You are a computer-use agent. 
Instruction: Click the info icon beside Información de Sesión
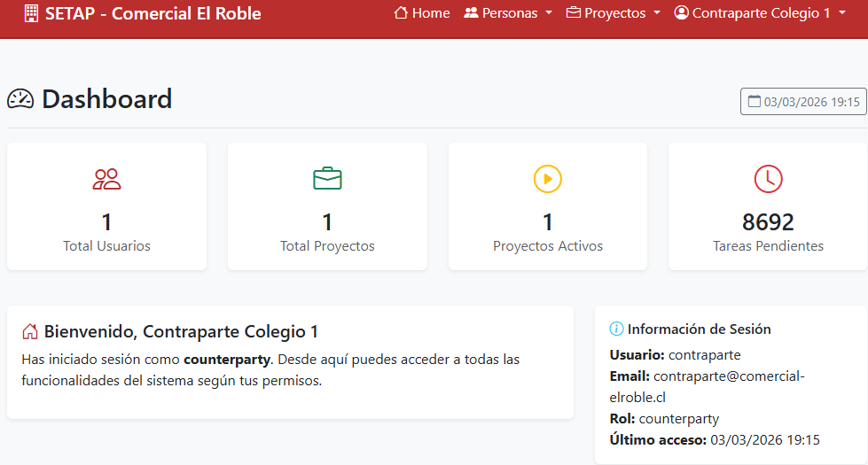click(x=616, y=329)
